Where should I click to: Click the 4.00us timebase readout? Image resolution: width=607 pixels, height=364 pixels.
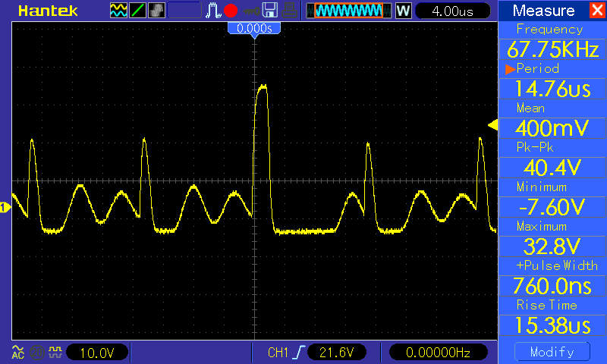452,11
